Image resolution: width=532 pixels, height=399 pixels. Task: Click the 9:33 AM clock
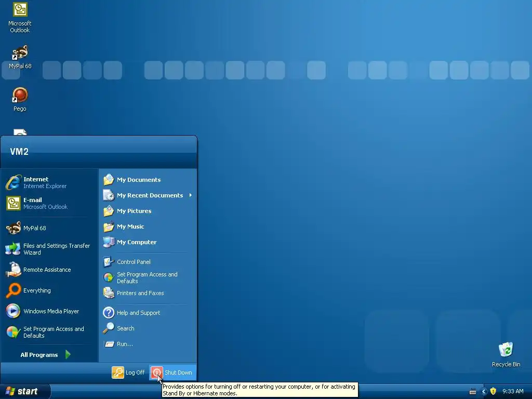coord(513,391)
